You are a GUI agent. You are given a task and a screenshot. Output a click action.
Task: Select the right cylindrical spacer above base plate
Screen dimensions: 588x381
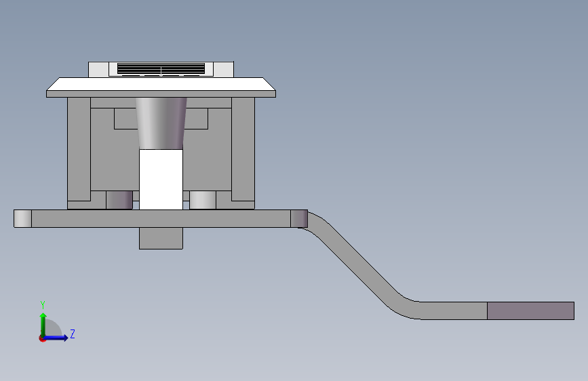click(x=203, y=200)
